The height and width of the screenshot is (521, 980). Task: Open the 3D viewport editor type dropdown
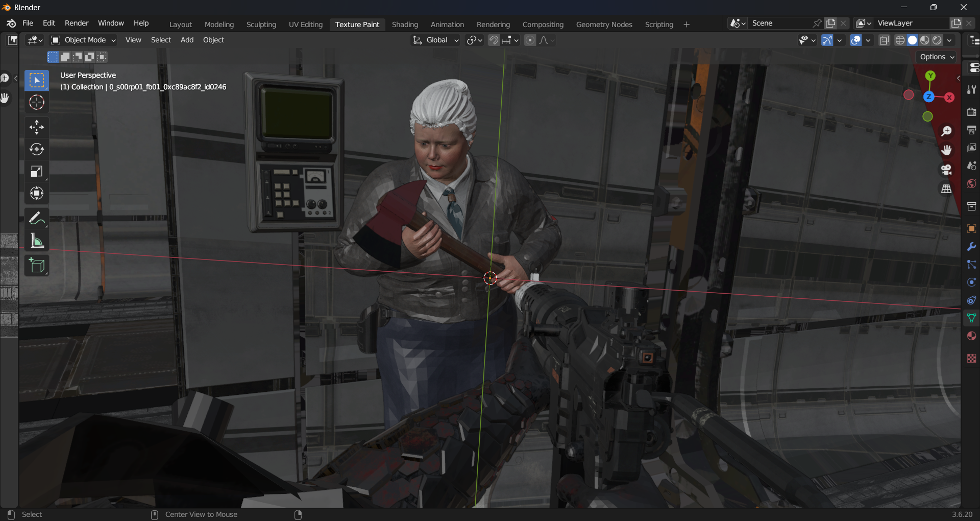(35, 40)
